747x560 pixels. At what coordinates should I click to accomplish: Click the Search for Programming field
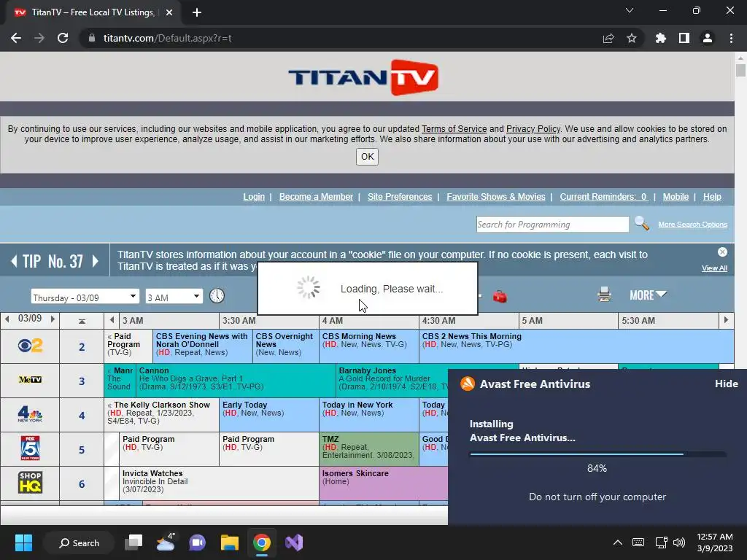click(553, 225)
